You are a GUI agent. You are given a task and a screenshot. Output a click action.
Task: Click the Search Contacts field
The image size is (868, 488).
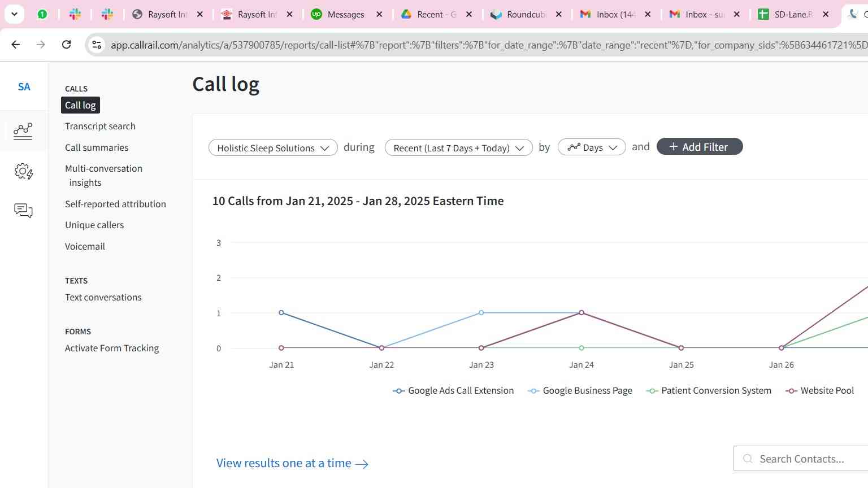[801, 459]
